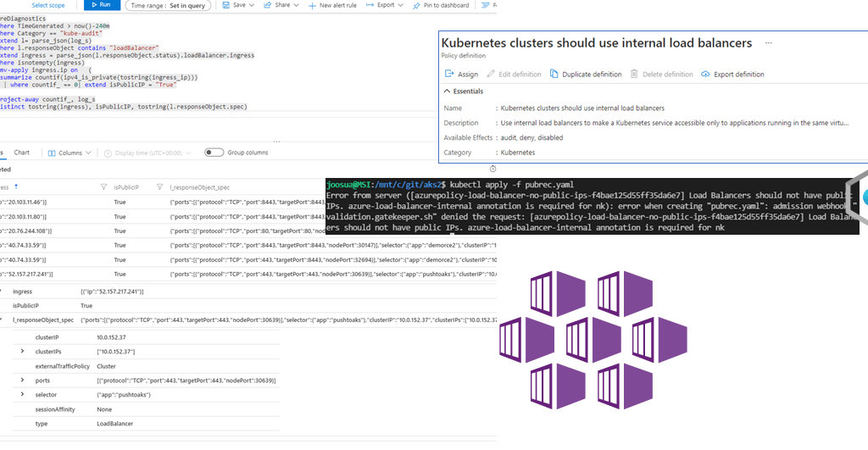
Task: Toggle the Group columns switch
Action: (x=214, y=153)
